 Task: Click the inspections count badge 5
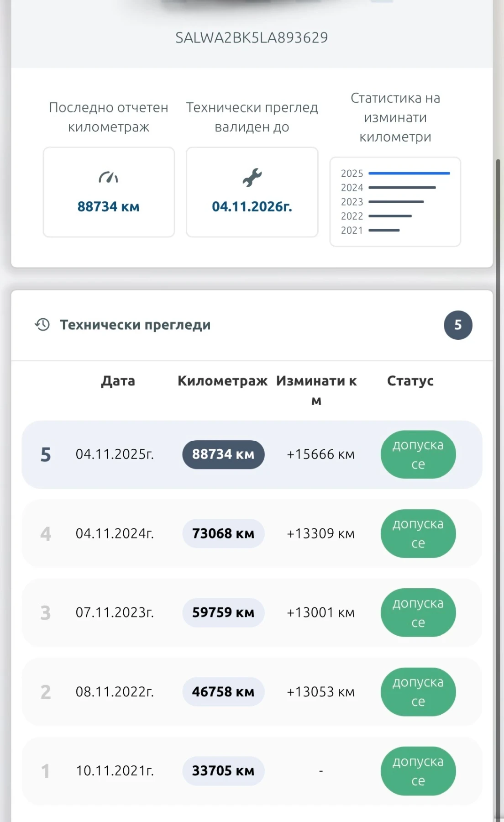(458, 325)
